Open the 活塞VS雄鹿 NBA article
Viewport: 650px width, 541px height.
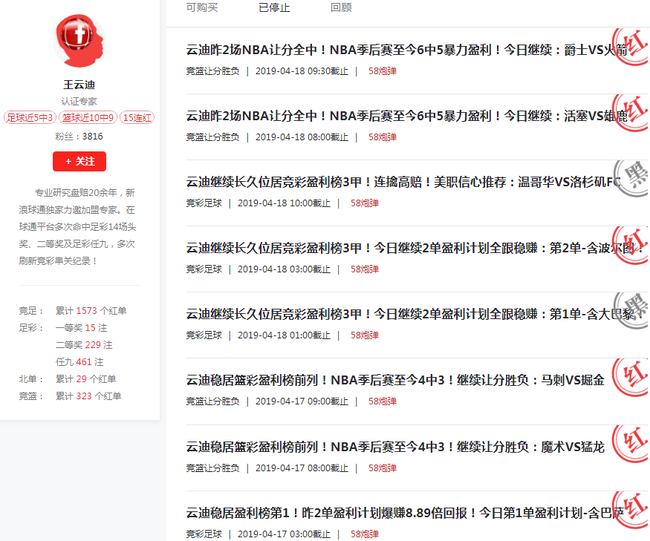406,116
